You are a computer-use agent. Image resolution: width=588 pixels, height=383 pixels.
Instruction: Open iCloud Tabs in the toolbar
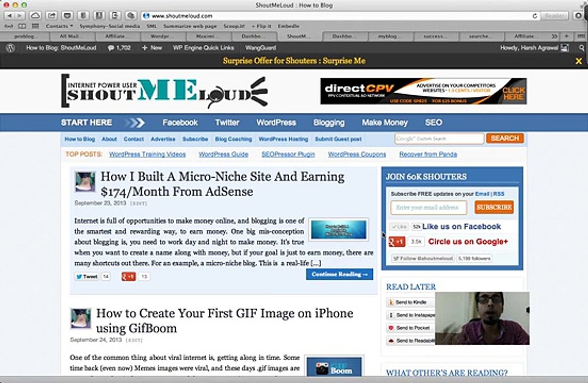35,15
